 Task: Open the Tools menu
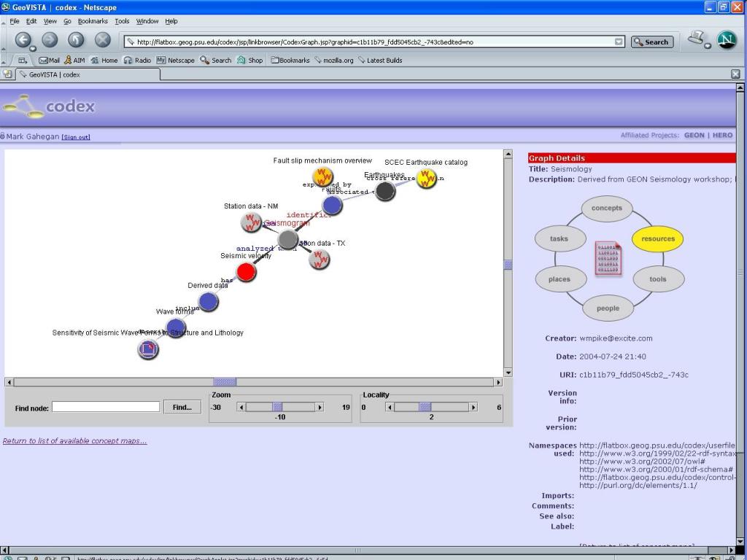coord(122,21)
